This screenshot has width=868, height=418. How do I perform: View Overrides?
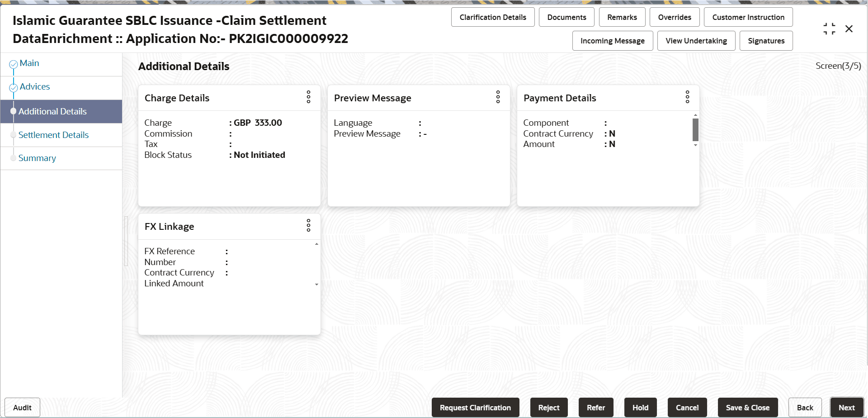[x=675, y=17]
